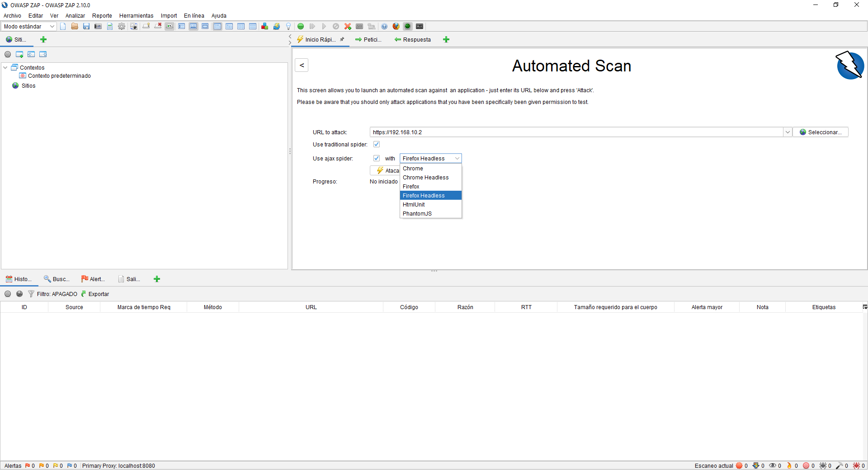Open session with the folder icon

point(75,26)
